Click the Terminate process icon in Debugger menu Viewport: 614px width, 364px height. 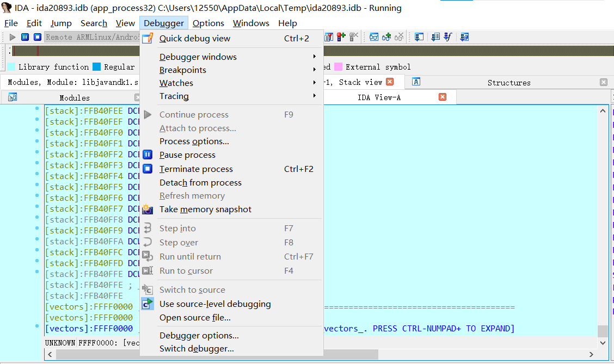click(147, 169)
